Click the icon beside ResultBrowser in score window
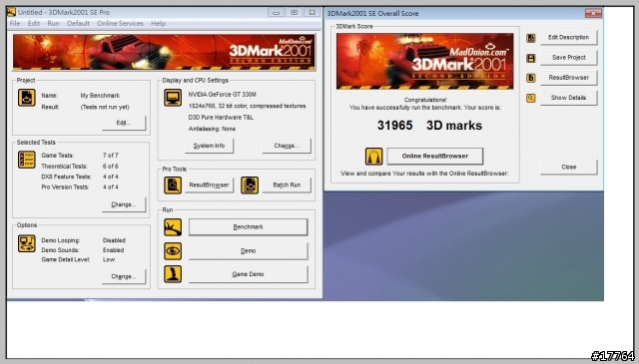 pyautogui.click(x=530, y=78)
